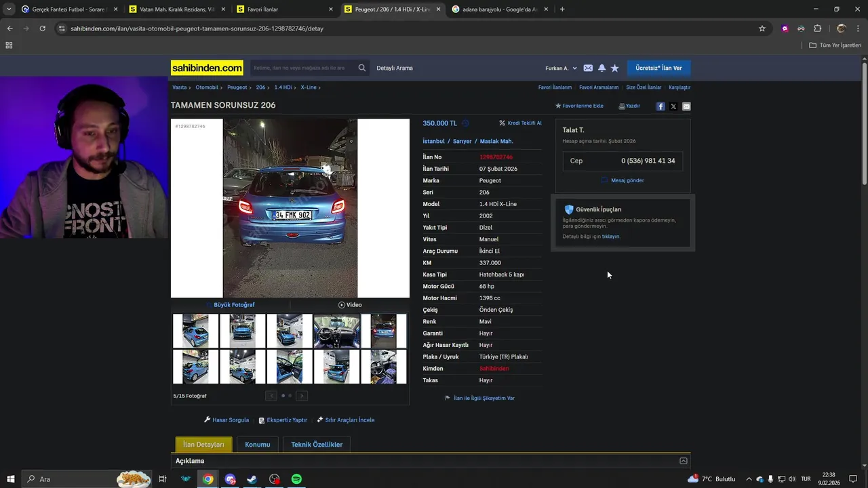
Task: Click the Chrome address bar URL
Action: pos(197,28)
